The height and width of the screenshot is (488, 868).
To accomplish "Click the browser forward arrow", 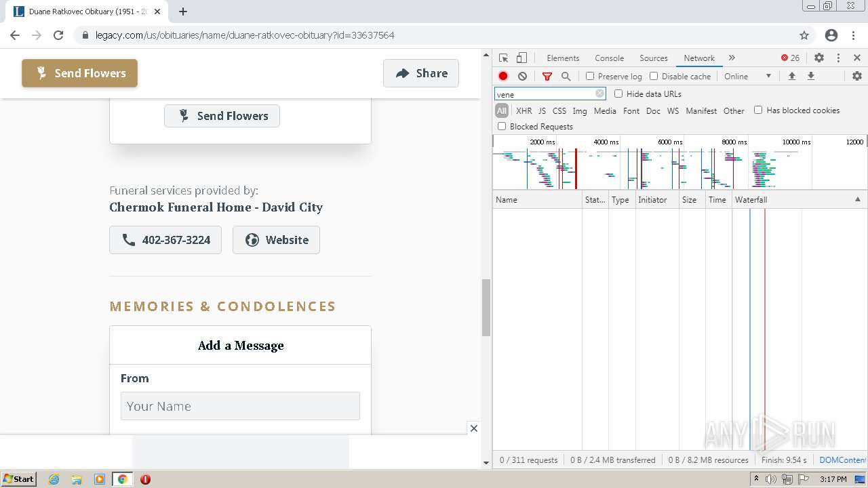I will point(37,35).
